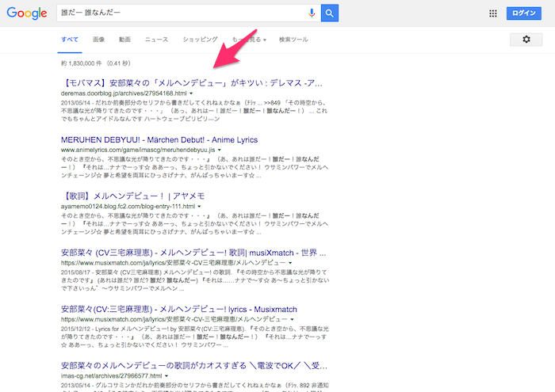Open the settings gear menu
The height and width of the screenshot is (392, 555).
(x=526, y=39)
